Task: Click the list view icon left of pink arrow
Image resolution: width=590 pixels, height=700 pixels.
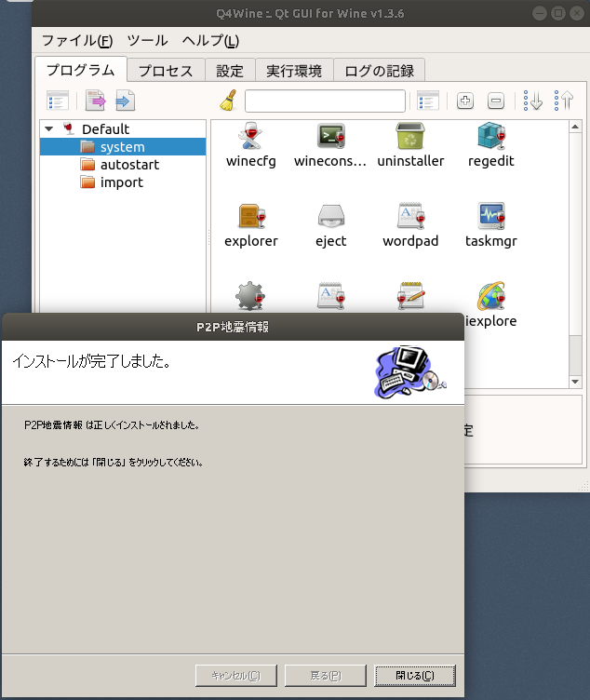Action: (58, 101)
